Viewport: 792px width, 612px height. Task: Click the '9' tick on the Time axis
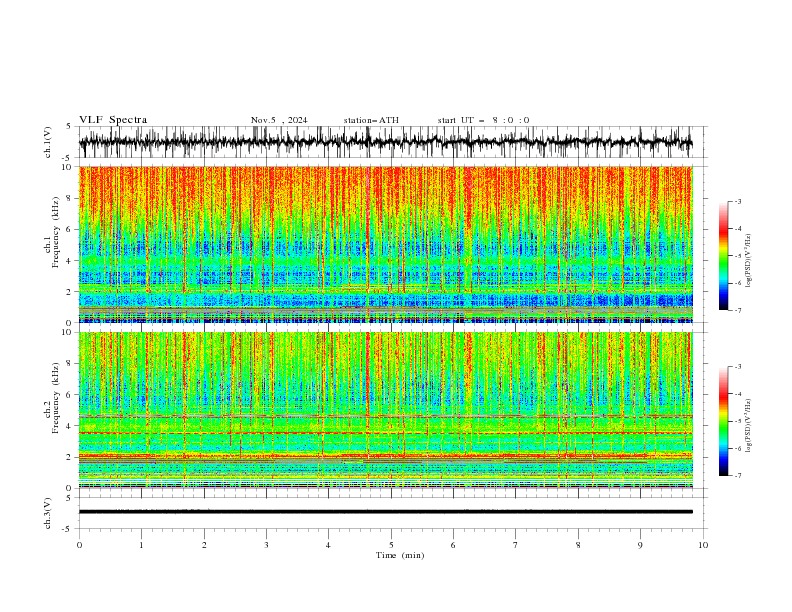click(640, 545)
